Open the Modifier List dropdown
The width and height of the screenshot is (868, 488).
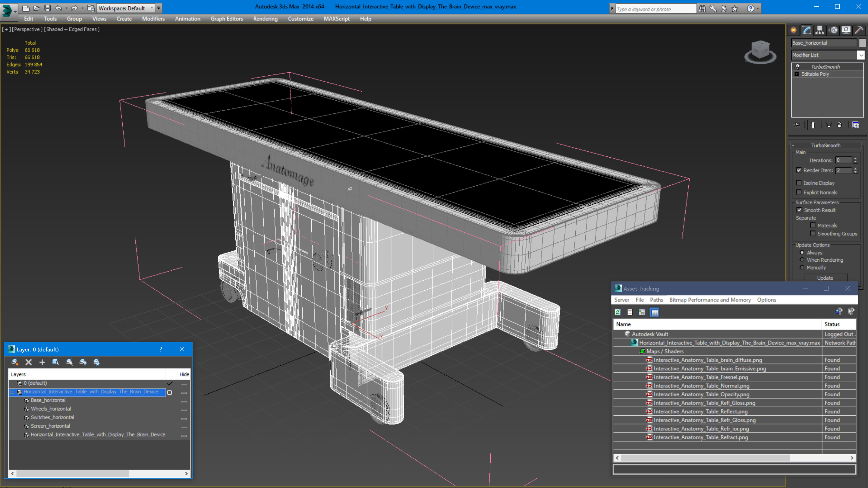(x=861, y=55)
